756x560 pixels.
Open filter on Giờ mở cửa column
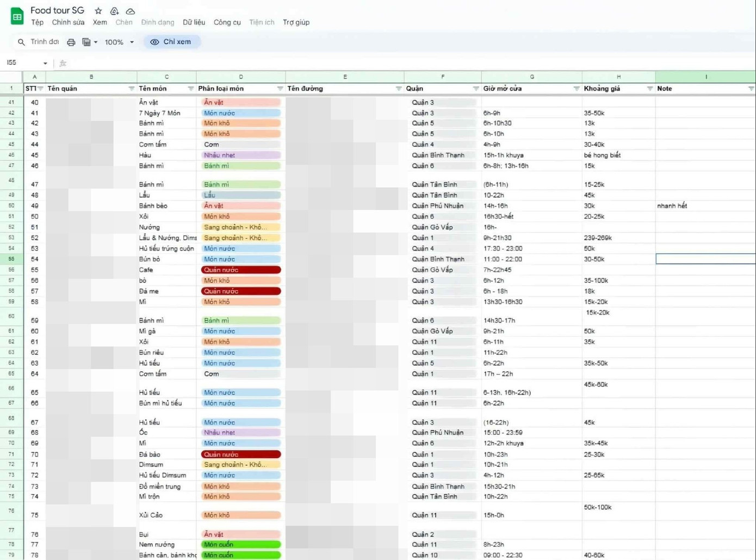tap(576, 89)
